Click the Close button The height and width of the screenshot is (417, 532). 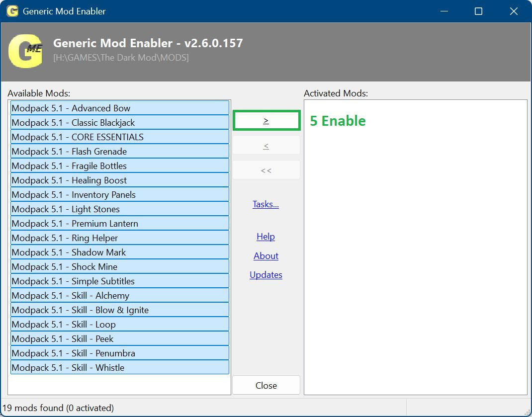266,385
